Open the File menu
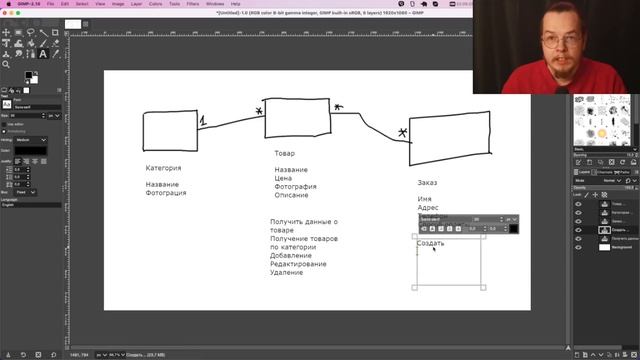640x360 pixels. coord(50,4)
